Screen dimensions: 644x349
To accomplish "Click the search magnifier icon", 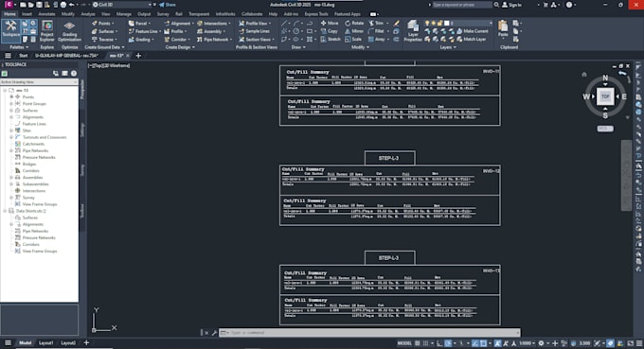I will 496,5.
